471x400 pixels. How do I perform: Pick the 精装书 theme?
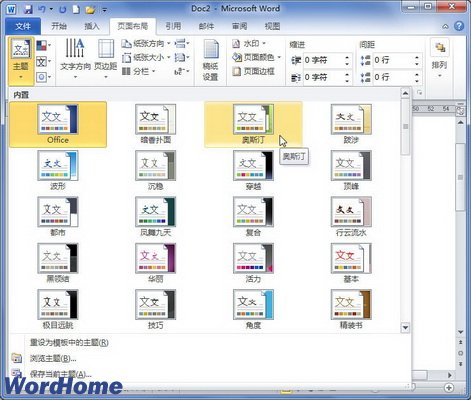tap(351, 310)
